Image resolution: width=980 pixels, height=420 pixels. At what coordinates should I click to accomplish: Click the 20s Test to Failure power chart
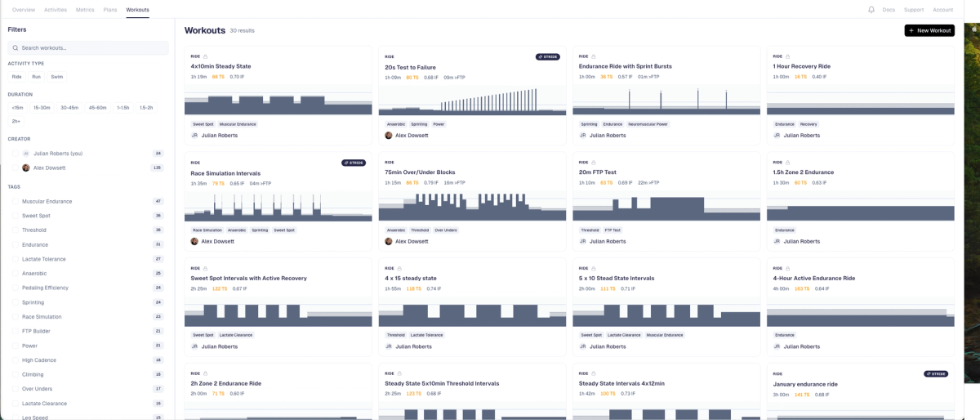click(472, 100)
